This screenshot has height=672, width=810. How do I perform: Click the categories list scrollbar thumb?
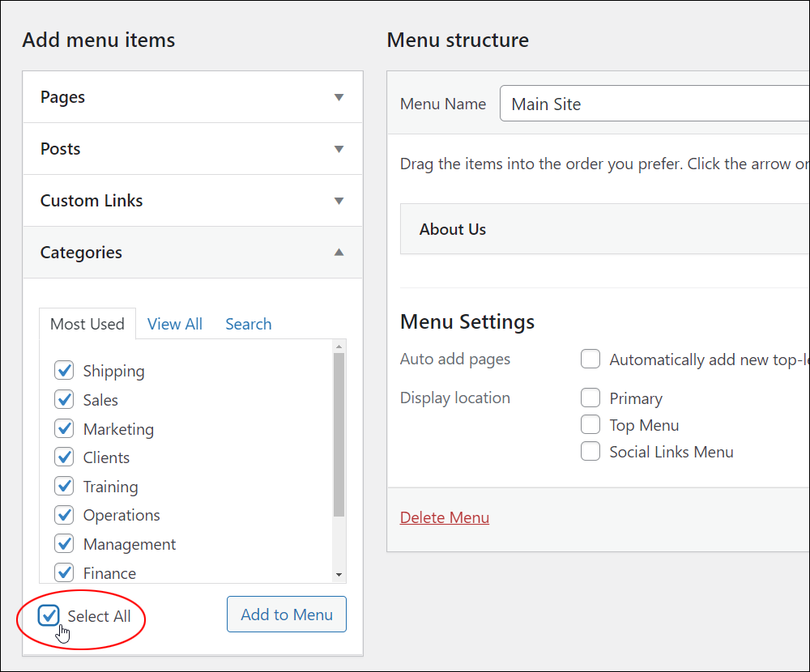pos(339,435)
